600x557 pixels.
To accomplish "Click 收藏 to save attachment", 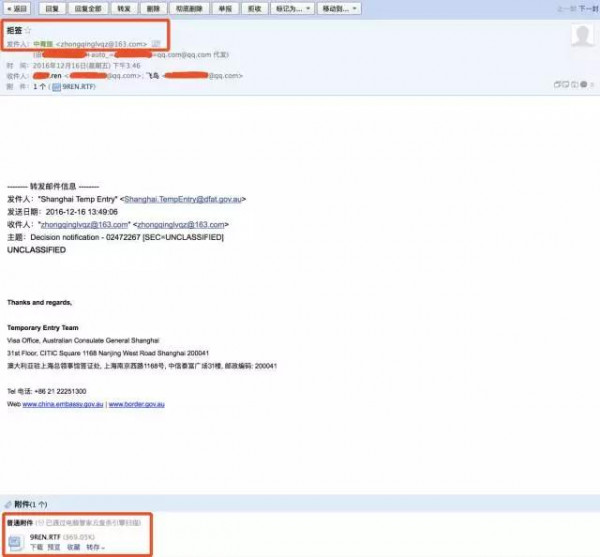I will coord(73,547).
